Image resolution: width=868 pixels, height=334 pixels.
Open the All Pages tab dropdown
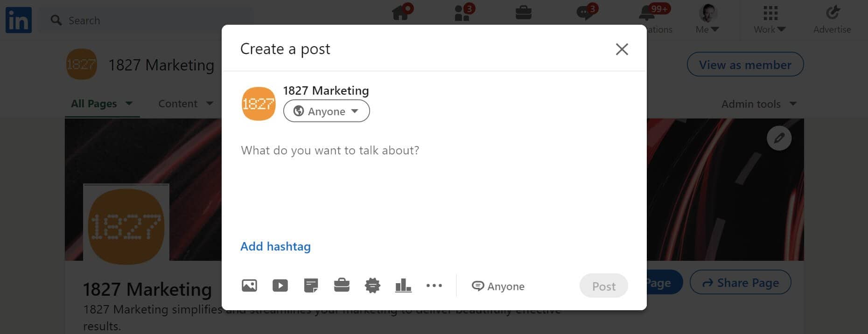click(x=102, y=104)
